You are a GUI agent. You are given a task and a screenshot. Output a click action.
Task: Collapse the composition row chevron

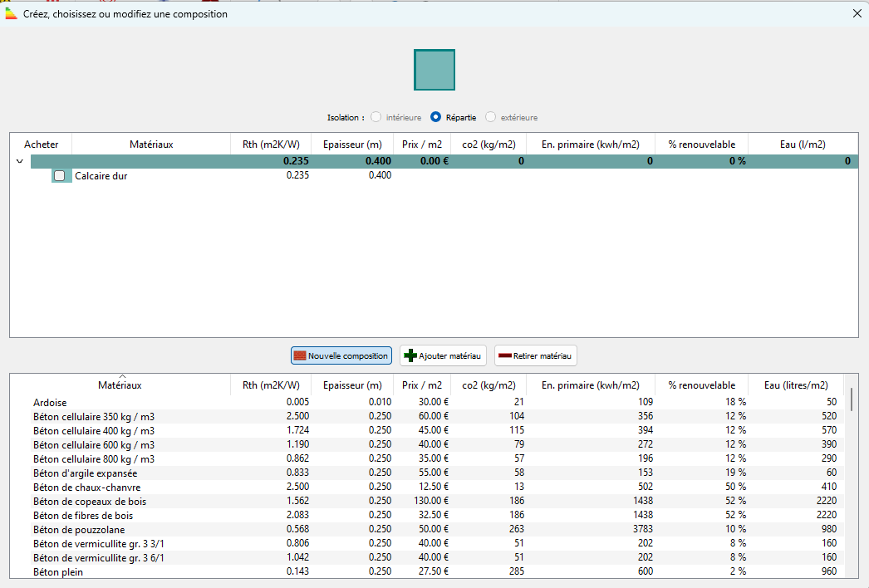tap(20, 162)
